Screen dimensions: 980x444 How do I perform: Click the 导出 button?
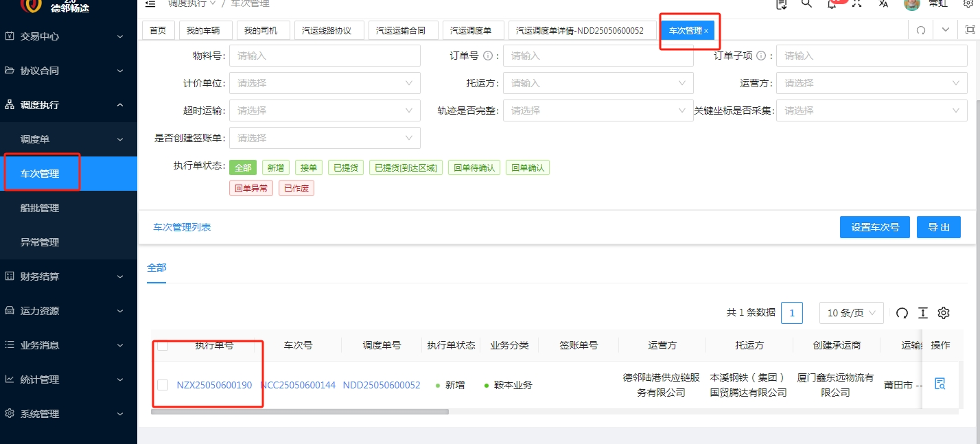pos(939,227)
